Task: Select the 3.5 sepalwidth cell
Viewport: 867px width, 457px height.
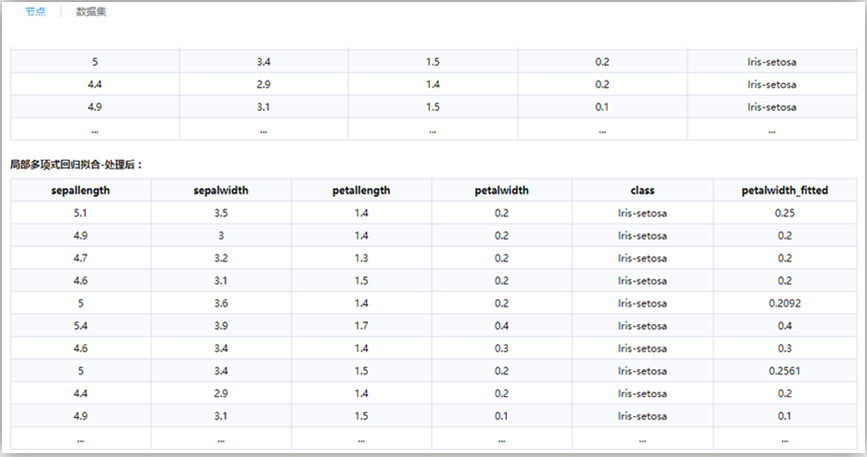Action: (x=221, y=213)
